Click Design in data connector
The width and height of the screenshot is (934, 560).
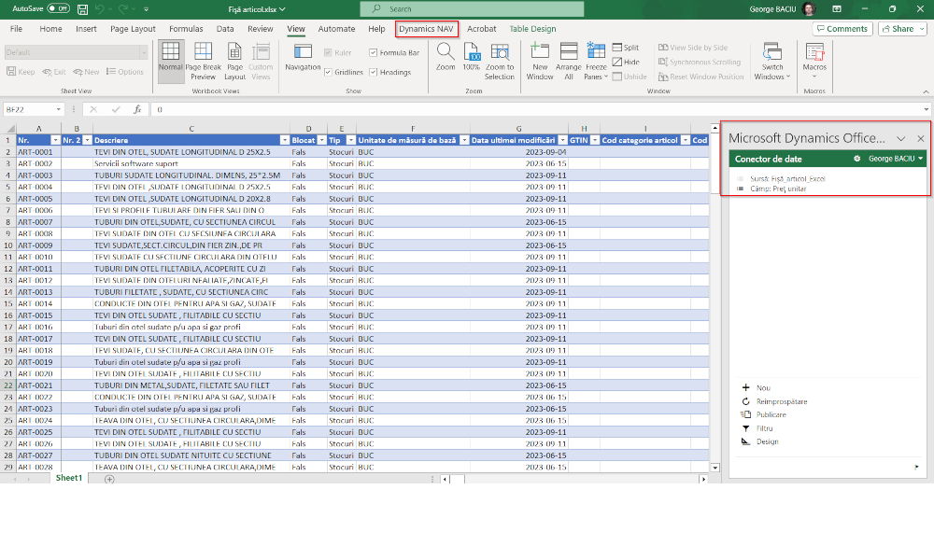click(767, 441)
